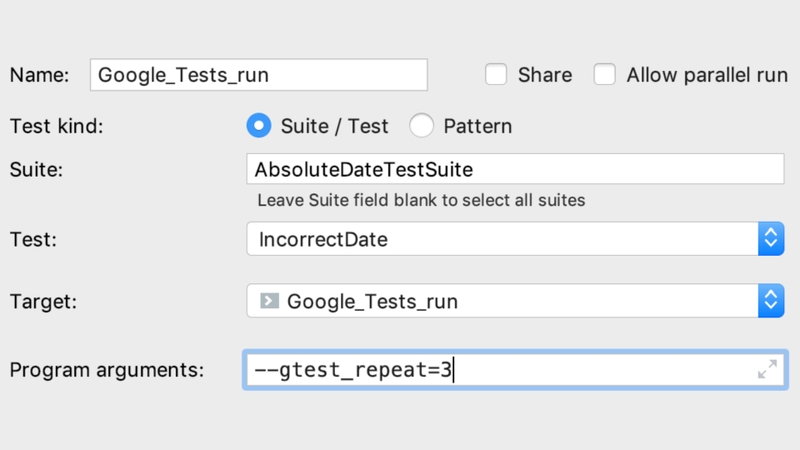The height and width of the screenshot is (450, 800).
Task: Expand the Program arguments field editor
Action: (767, 370)
